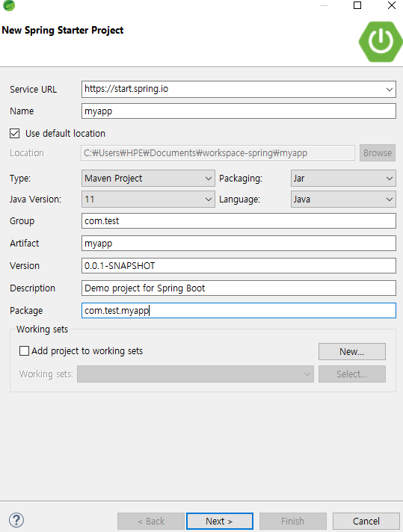Click the Spring Boot power logo

(x=381, y=41)
